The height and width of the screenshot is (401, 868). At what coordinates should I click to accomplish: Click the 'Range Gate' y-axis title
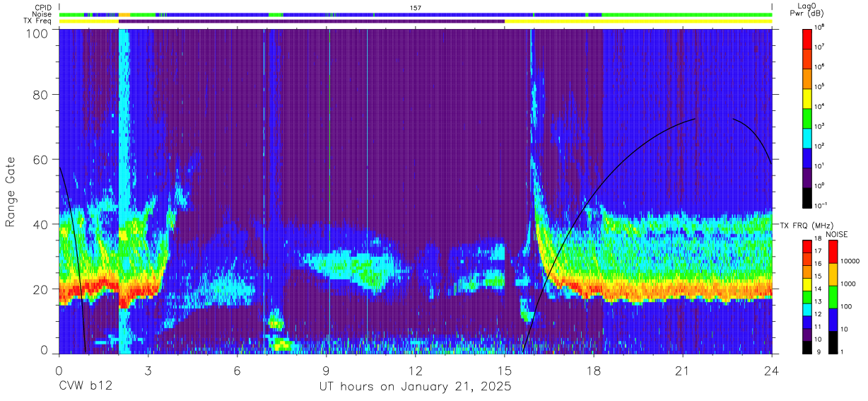(11, 193)
